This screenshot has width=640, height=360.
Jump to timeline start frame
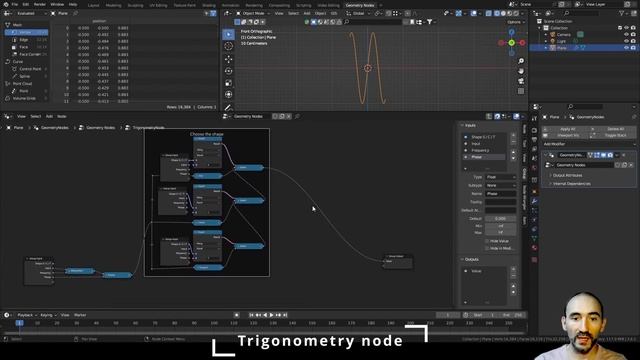251,315
